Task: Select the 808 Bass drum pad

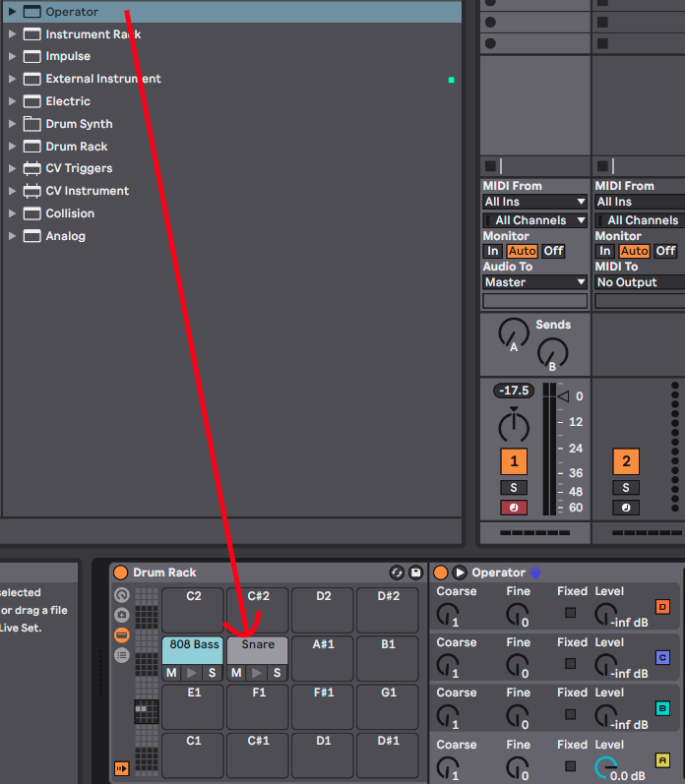Action: point(193,649)
